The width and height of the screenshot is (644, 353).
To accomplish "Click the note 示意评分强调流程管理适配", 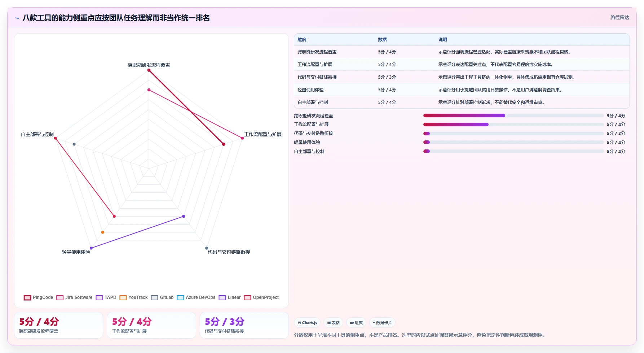I will pyautogui.click(x=505, y=52).
